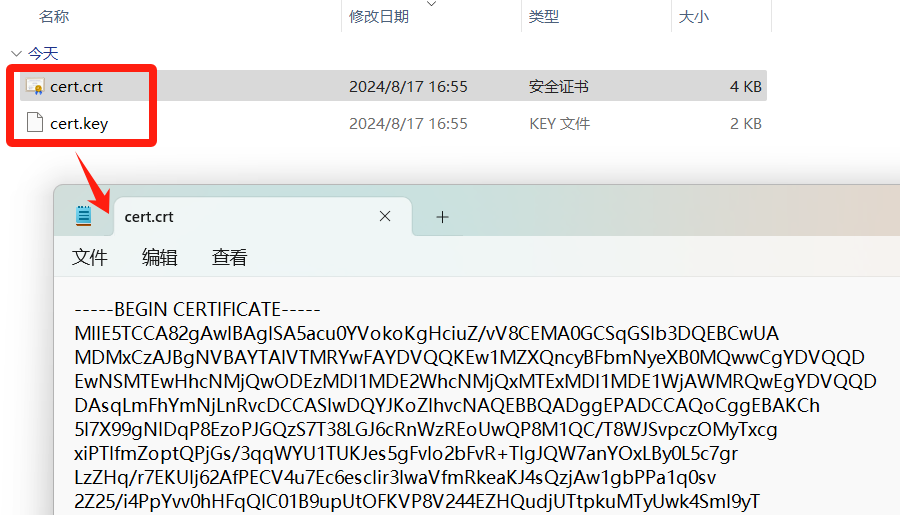Click the sort arrow above 修改日期 column

[x=432, y=4]
